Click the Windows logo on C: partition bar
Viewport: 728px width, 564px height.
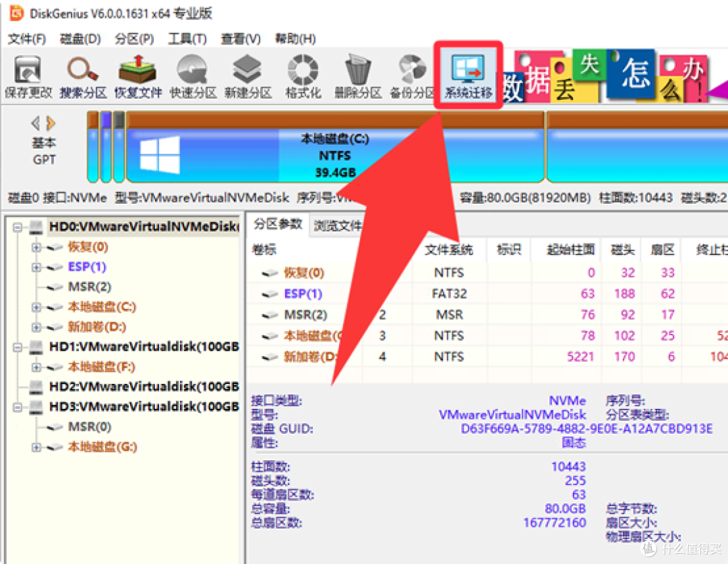point(160,154)
